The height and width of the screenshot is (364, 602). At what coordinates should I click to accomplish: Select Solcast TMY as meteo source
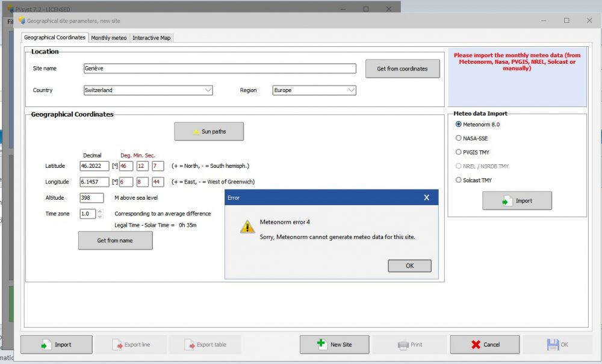(459, 180)
